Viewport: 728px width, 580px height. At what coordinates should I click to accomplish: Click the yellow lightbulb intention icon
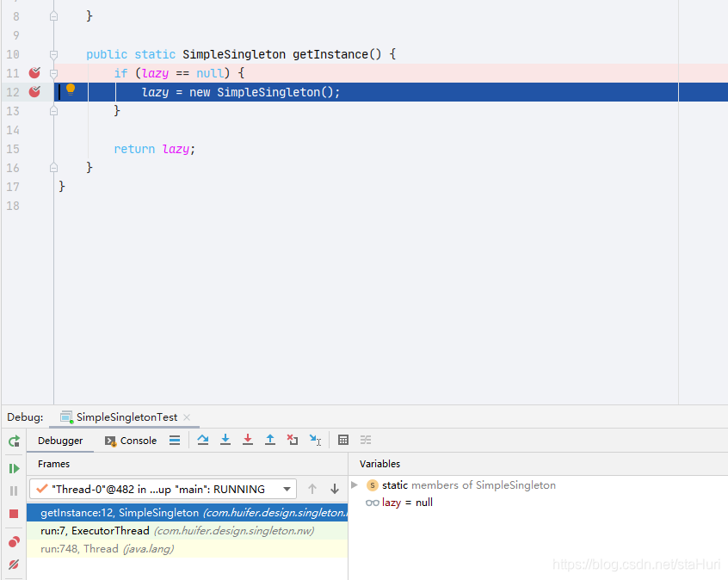pos(71,89)
